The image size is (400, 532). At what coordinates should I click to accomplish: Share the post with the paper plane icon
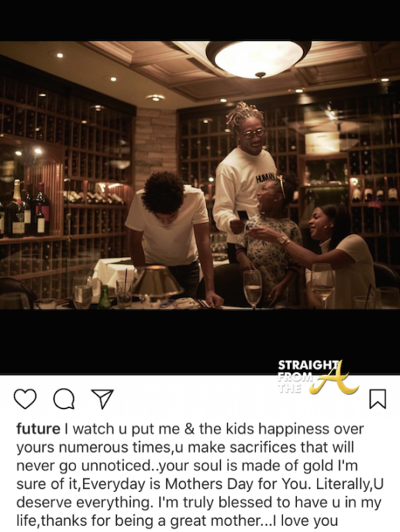click(x=102, y=399)
